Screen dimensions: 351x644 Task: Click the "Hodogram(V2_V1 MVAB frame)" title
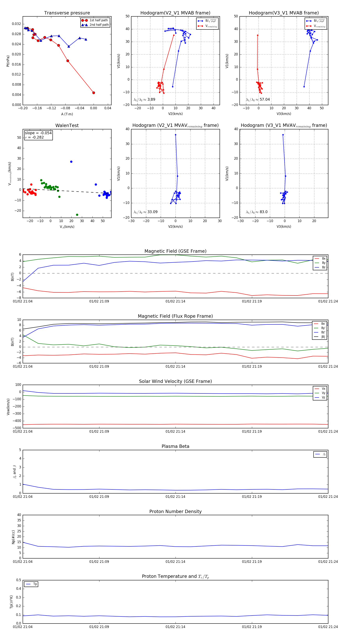pyautogui.click(x=175, y=13)
